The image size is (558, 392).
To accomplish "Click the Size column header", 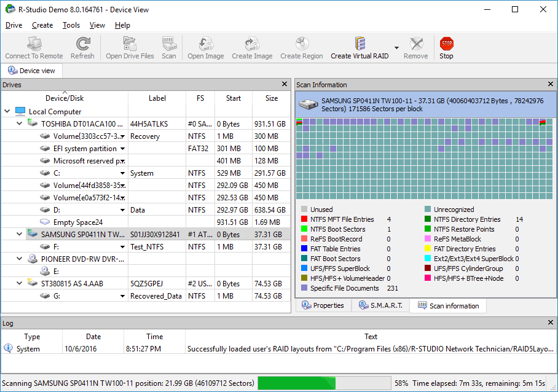I will point(271,98).
